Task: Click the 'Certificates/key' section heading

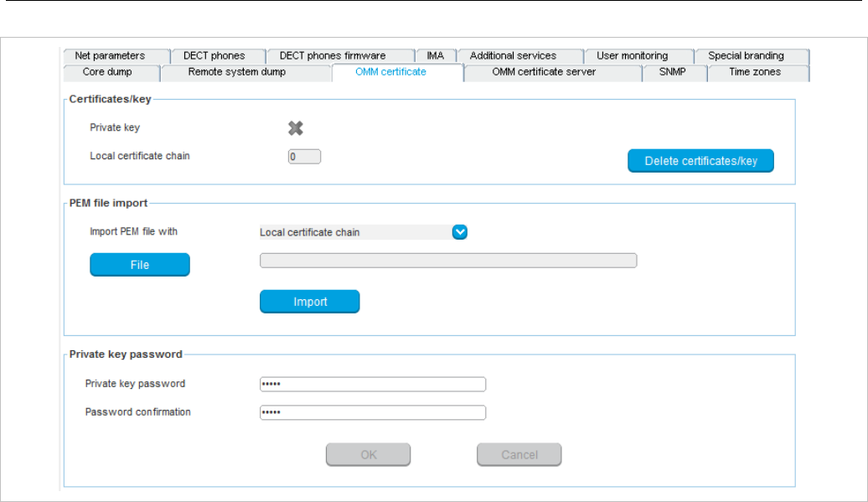Action: click(x=110, y=99)
